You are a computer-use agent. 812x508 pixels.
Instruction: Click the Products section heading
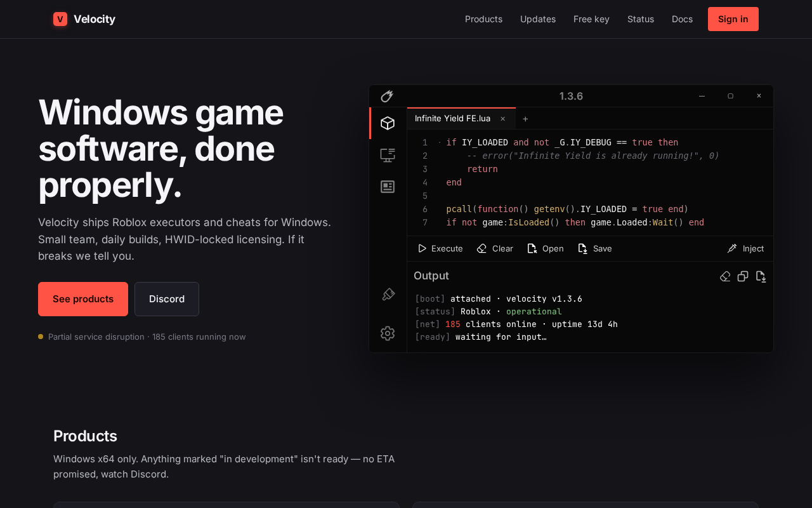(x=85, y=436)
